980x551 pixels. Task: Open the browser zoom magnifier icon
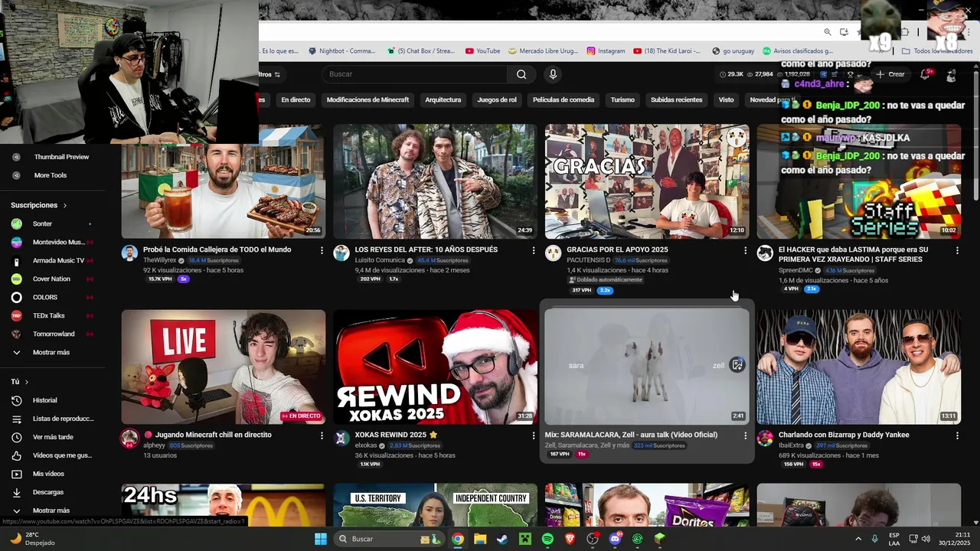[x=828, y=31]
